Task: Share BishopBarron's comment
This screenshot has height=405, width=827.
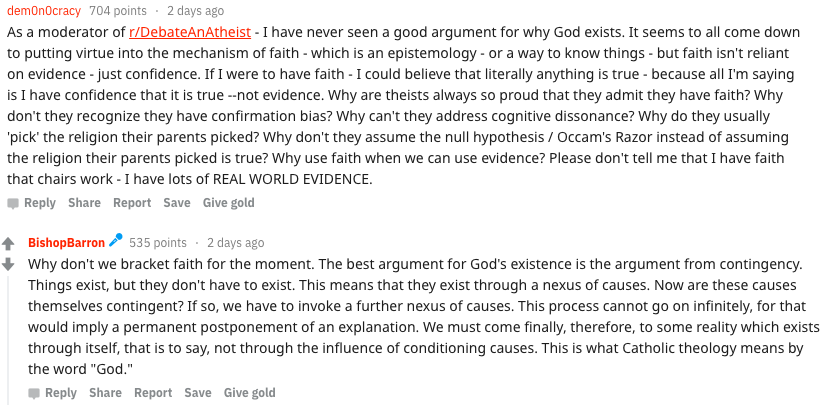Action: point(105,393)
